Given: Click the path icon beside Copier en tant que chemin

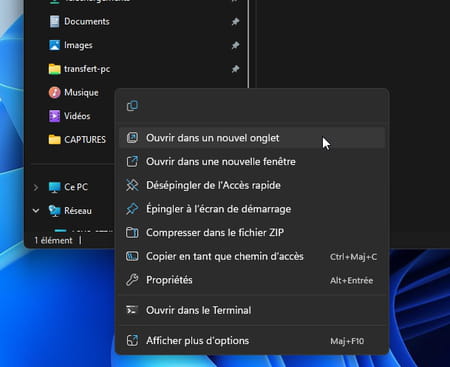Looking at the screenshot, I should tap(132, 256).
